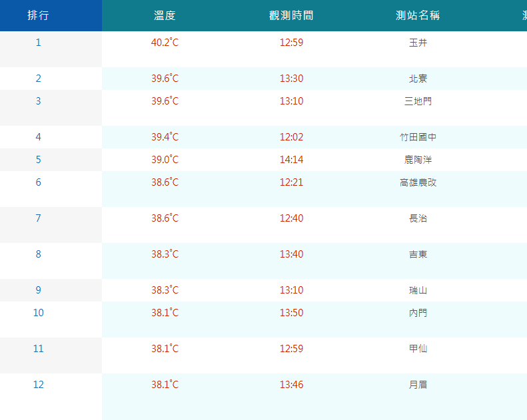
Task: Select station name 竹田國中
Action: coord(418,137)
